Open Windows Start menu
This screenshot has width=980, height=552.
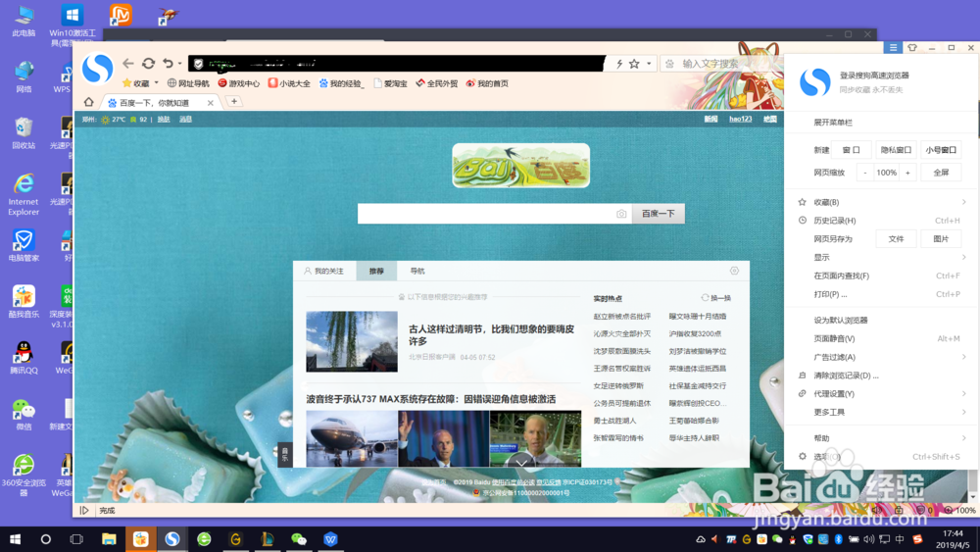pos(15,539)
